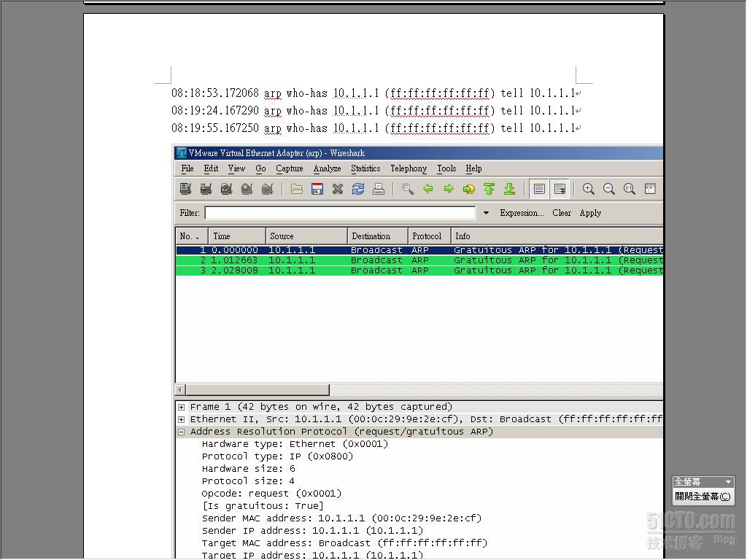Save capture file floppy disk icon
Viewport: 747px width, 560px height.
pos(317,189)
